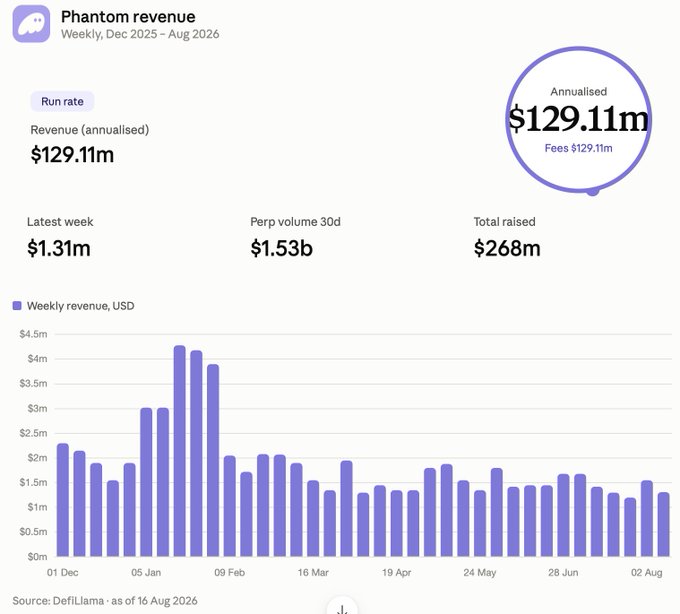Click the Phantom ghost logo icon
This screenshot has height=614, width=680.
31,24
